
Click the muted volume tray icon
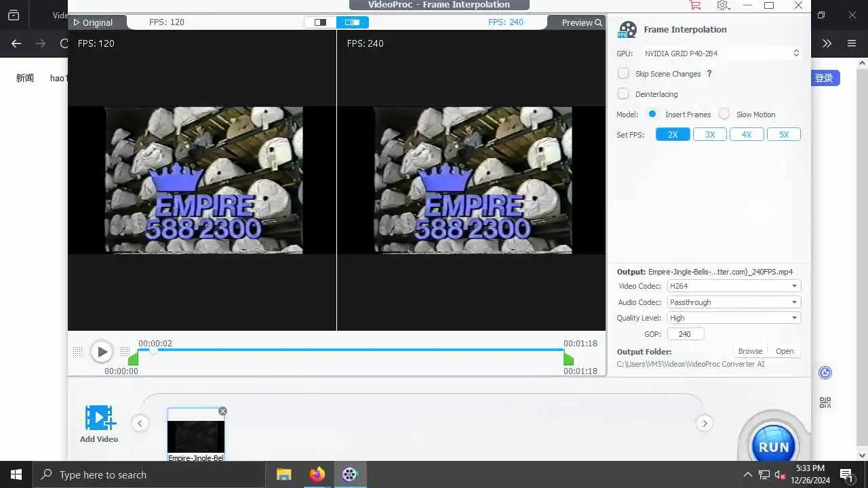tap(780, 474)
